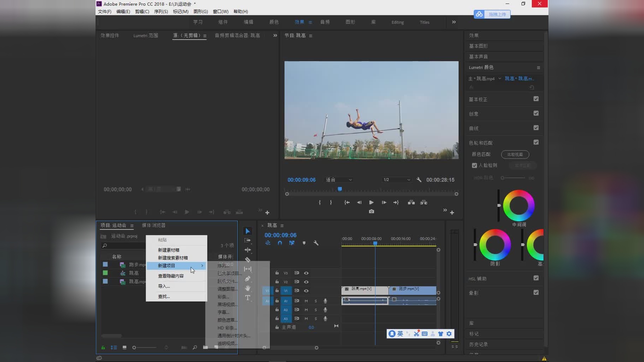Go to In point in Program monitor
Image resolution: width=644 pixels, height=362 pixels.
click(347, 202)
